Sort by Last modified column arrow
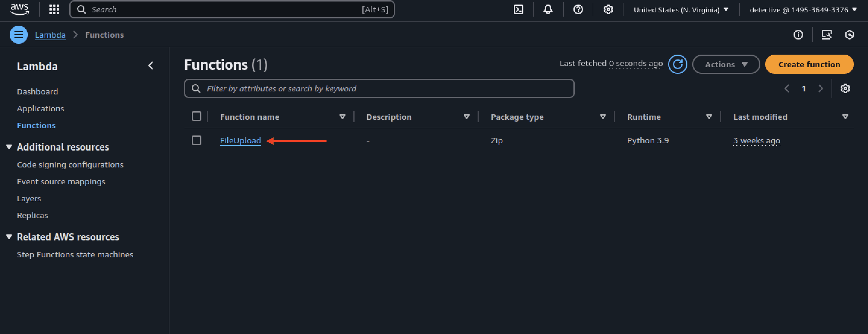The height and width of the screenshot is (334, 868). point(845,117)
